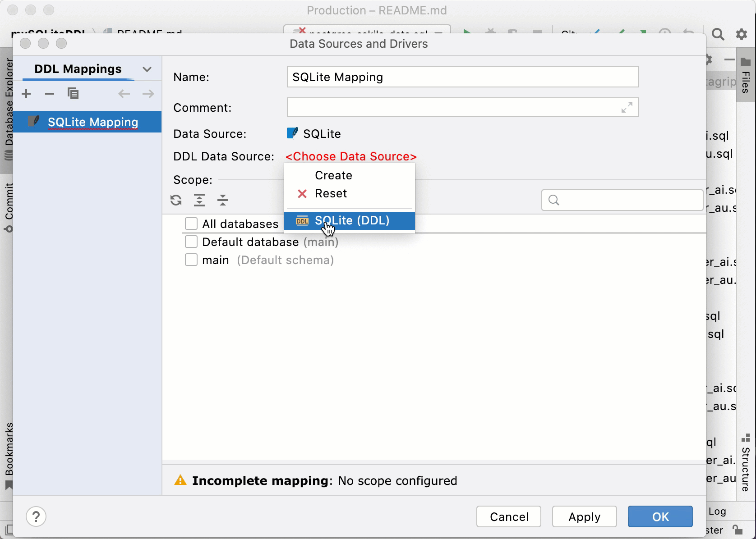Refresh the scope tree
The height and width of the screenshot is (539, 756).
point(176,200)
